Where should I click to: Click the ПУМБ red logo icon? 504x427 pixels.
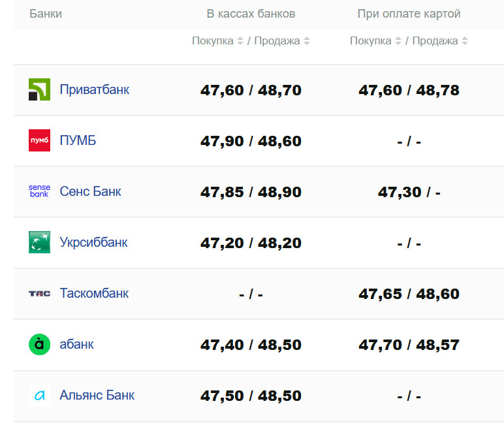click(39, 140)
